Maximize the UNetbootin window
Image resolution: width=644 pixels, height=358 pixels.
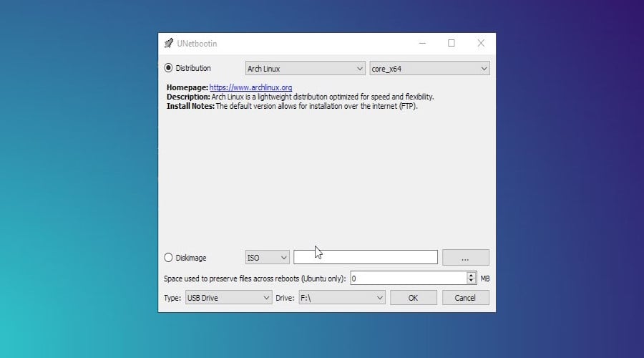coord(452,43)
